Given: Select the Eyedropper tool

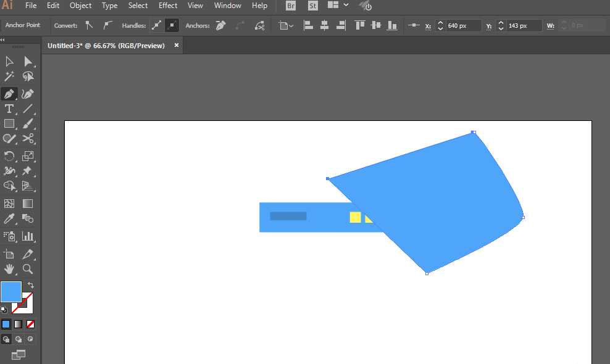Looking at the screenshot, I should click(9, 219).
